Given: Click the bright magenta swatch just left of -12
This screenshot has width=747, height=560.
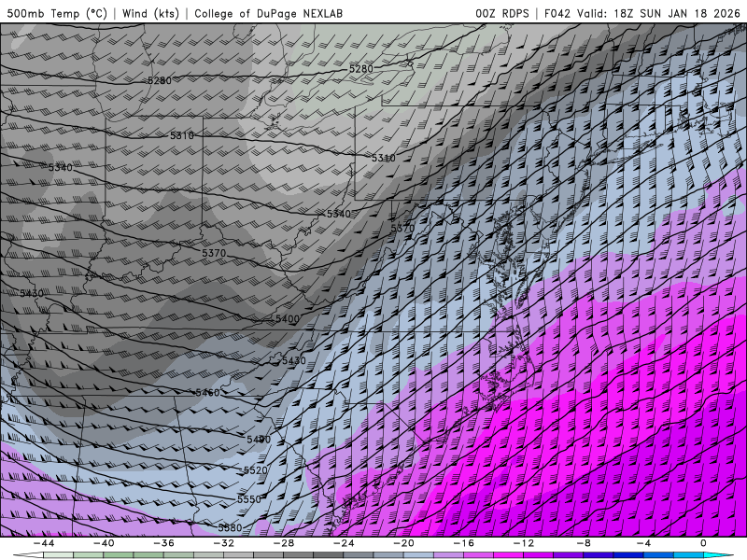Looking at the screenshot, I should [508, 555].
